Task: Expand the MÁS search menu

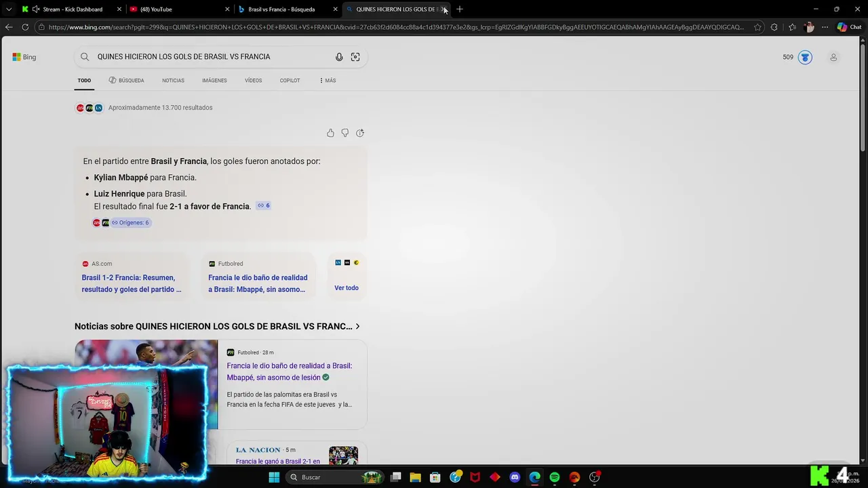Action: (x=328, y=81)
